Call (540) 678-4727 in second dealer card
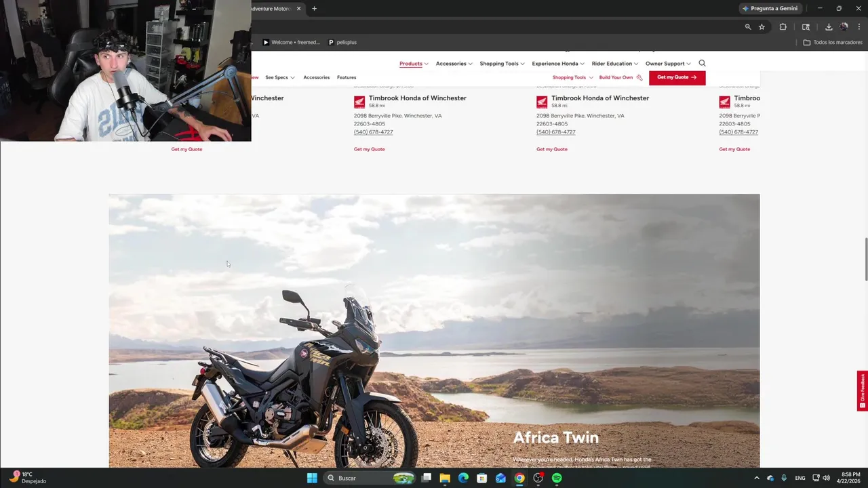This screenshot has height=488, width=868. (373, 132)
